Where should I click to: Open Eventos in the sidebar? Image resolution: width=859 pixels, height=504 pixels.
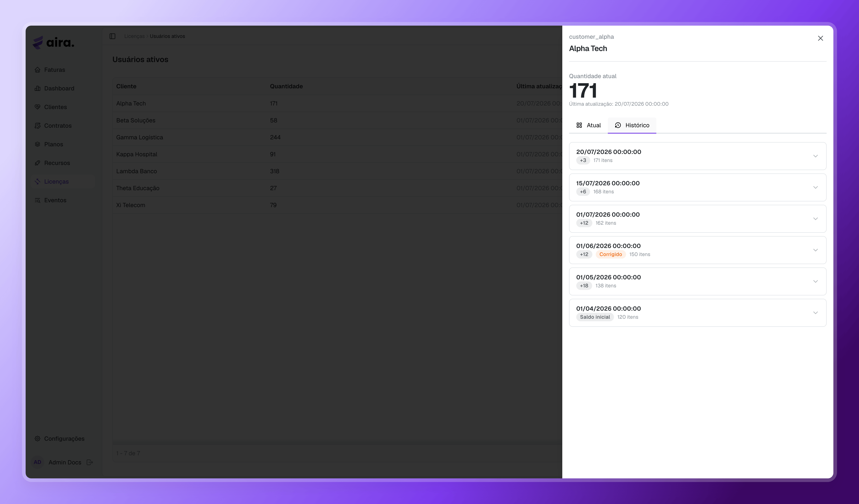tap(63, 200)
